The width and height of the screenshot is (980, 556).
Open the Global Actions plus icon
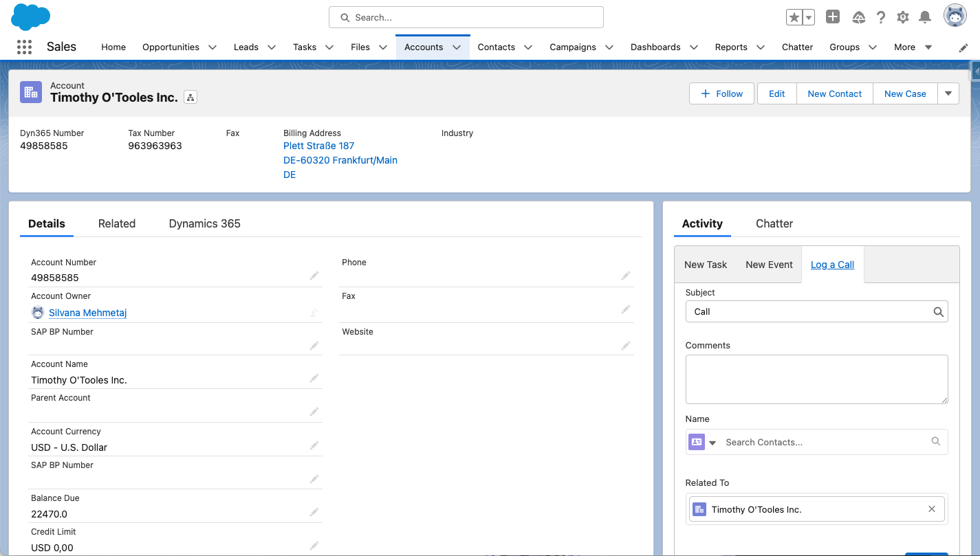[833, 17]
